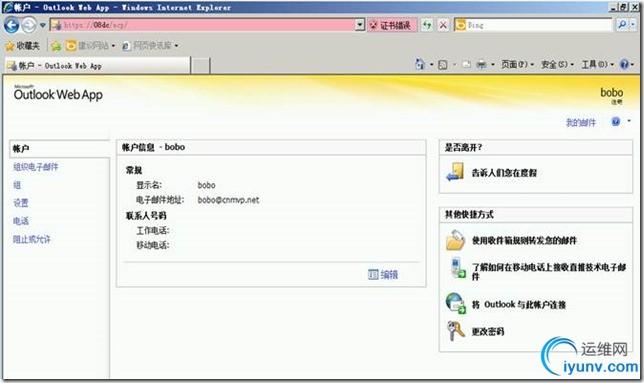Screen dimensions: 644x383
Task: Click the command bar Help icon
Action: click(624, 64)
